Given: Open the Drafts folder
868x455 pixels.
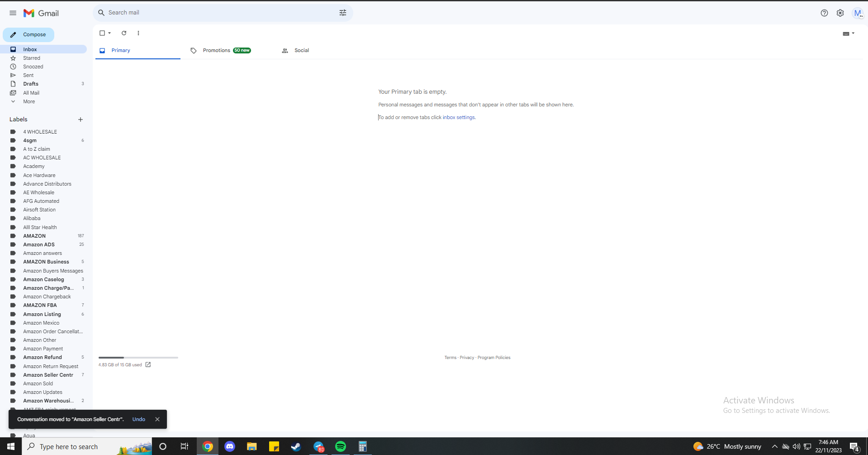Looking at the screenshot, I should pyautogui.click(x=43, y=84).
